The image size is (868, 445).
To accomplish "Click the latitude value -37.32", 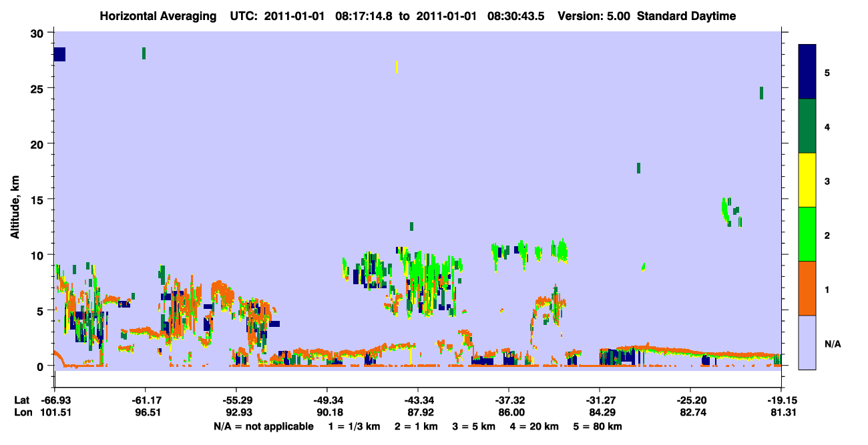I will point(509,400).
